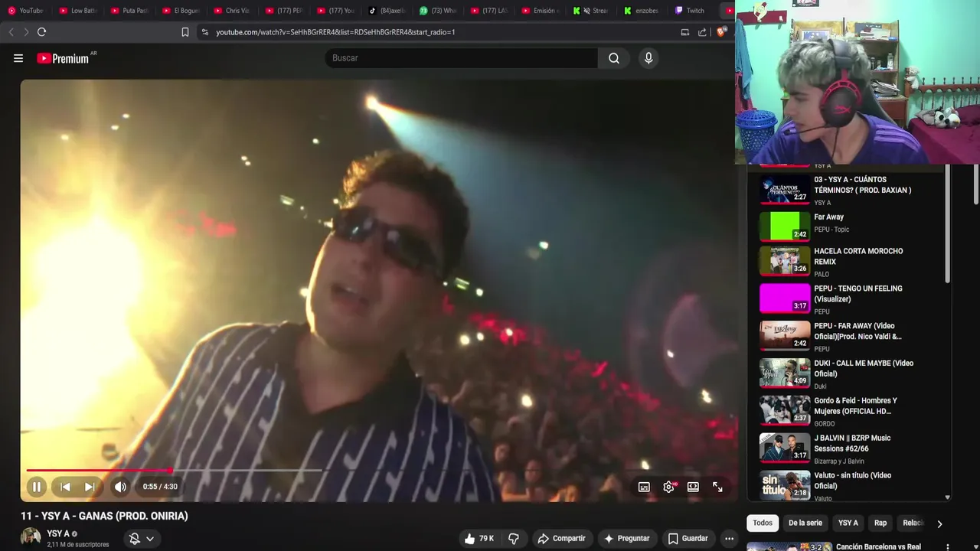This screenshot has height=551, width=980.
Task: Start voice search with microphone icon
Action: (x=648, y=58)
